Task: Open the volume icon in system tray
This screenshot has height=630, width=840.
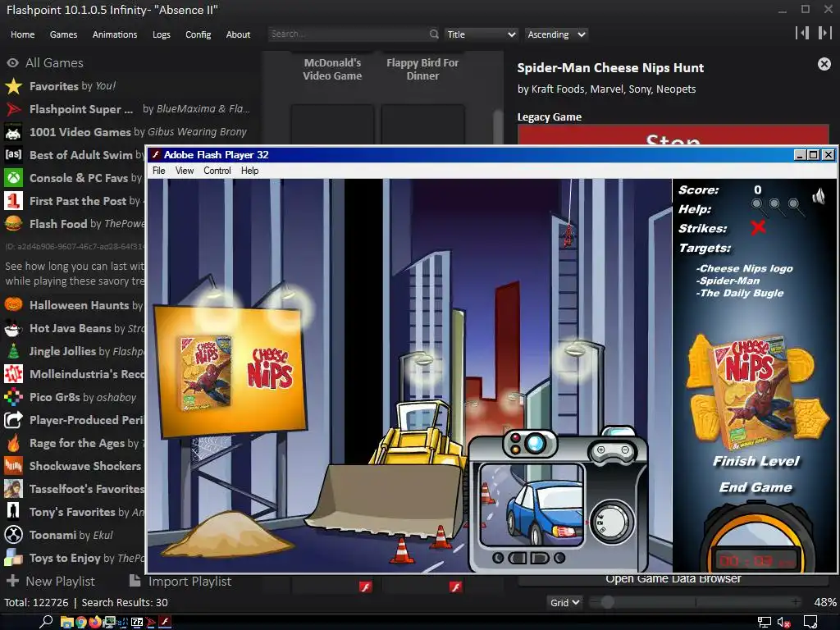Action: click(x=783, y=622)
